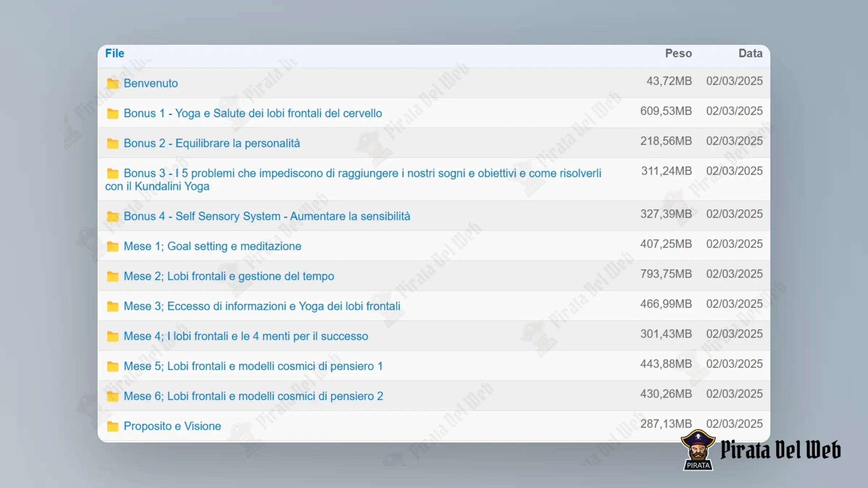Image resolution: width=868 pixels, height=488 pixels.
Task: Click the folder icon beside Bonus 2
Action: pos(112,144)
